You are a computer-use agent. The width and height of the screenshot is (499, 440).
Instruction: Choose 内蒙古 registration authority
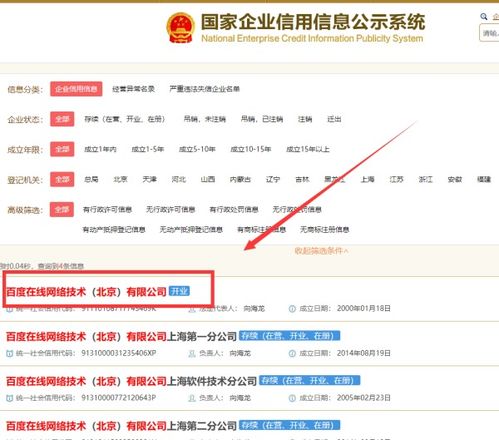coord(240,179)
